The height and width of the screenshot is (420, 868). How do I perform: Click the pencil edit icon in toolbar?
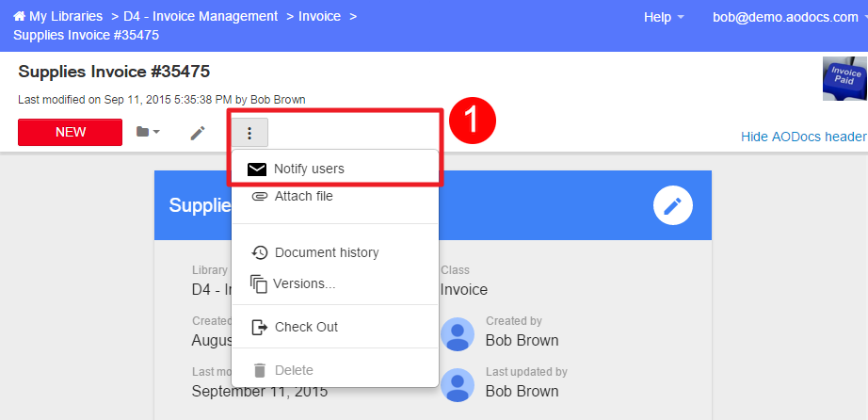pos(198,133)
